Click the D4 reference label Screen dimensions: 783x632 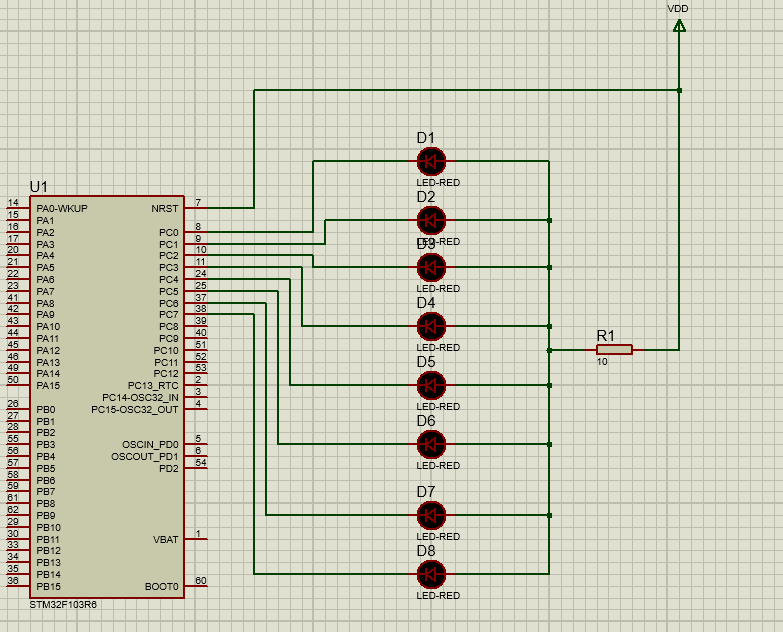point(425,303)
